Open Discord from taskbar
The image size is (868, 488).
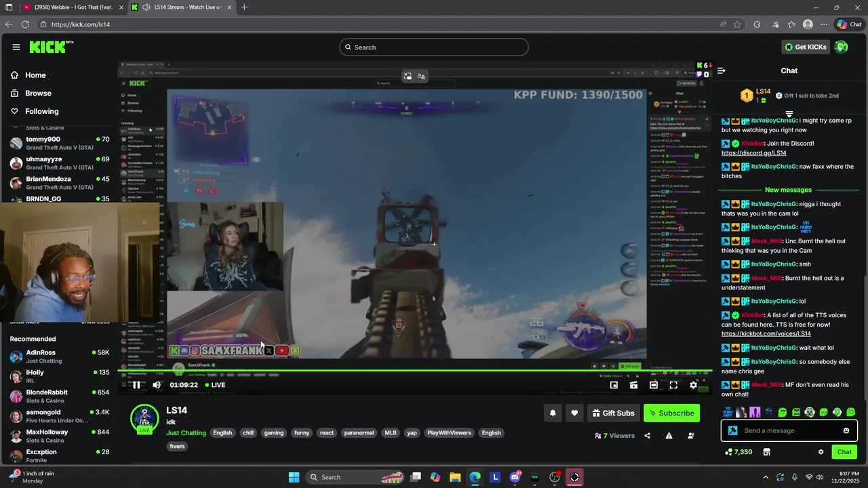pos(515,477)
